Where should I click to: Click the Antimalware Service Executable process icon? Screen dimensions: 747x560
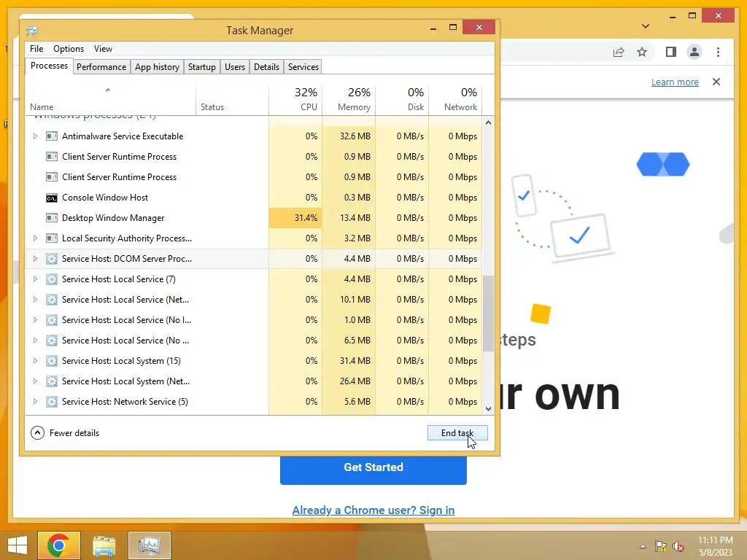tap(52, 136)
